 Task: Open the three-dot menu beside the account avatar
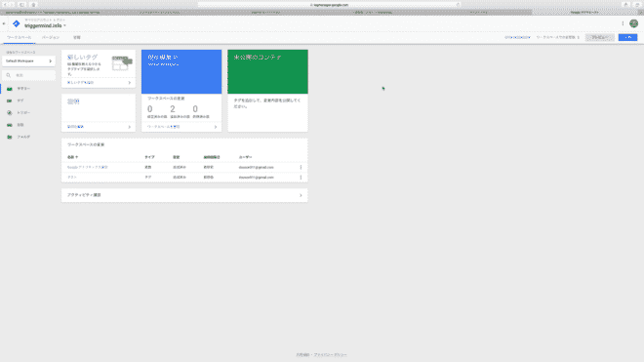[x=623, y=23]
